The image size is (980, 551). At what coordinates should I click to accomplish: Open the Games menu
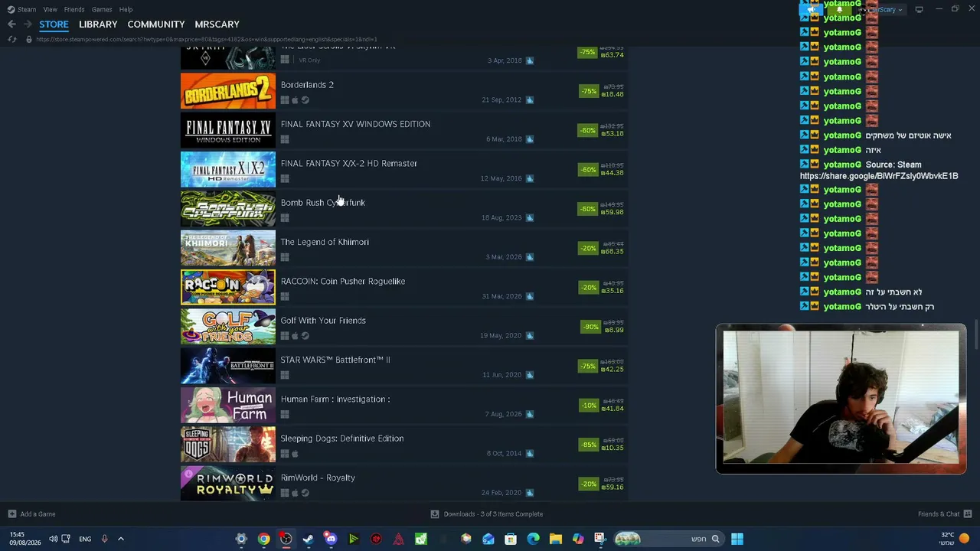coord(102,9)
